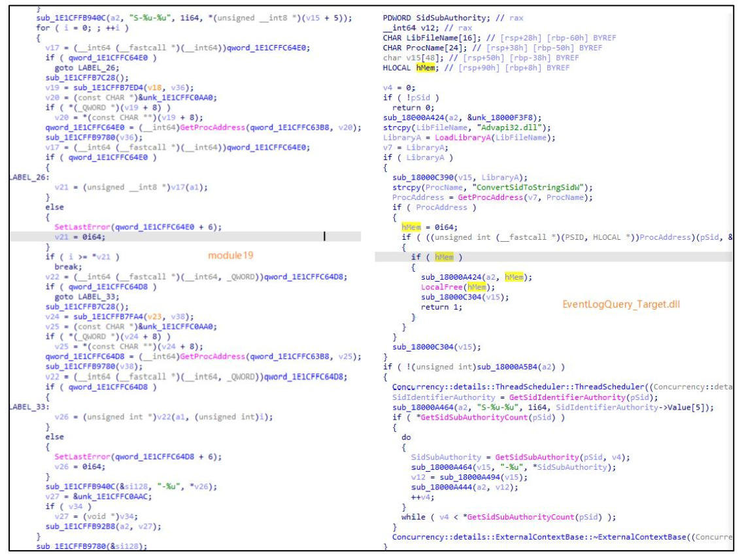This screenshot has height=560, width=744.
Task: Select the 'for ( i = 0; ; ++i )' line
Action: pyautogui.click(x=82, y=28)
